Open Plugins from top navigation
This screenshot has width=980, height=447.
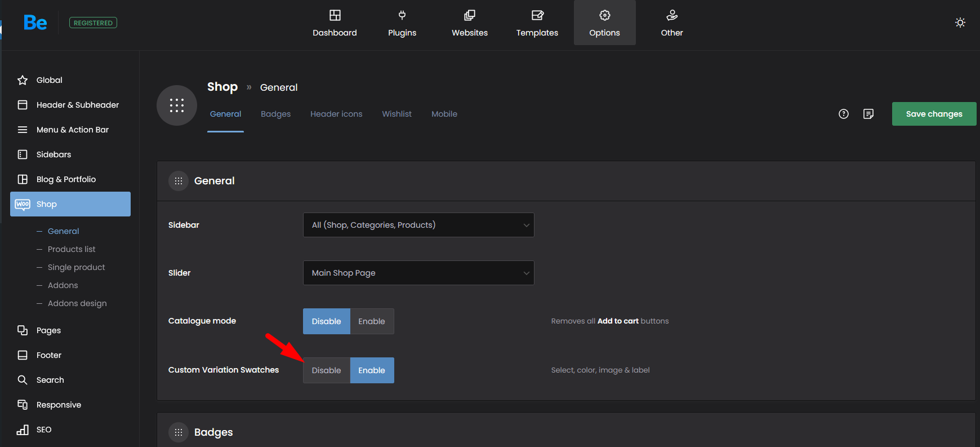pyautogui.click(x=402, y=23)
